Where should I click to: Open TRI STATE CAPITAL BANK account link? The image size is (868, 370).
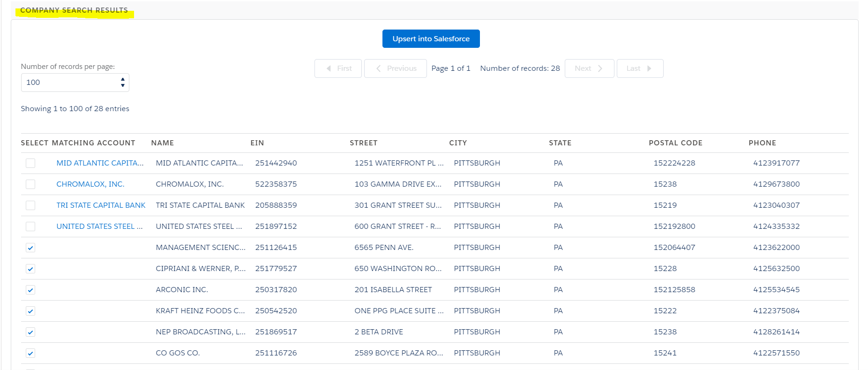point(101,205)
